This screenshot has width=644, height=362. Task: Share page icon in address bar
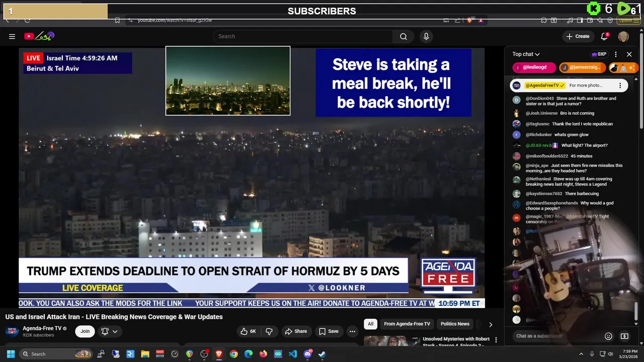(457, 20)
